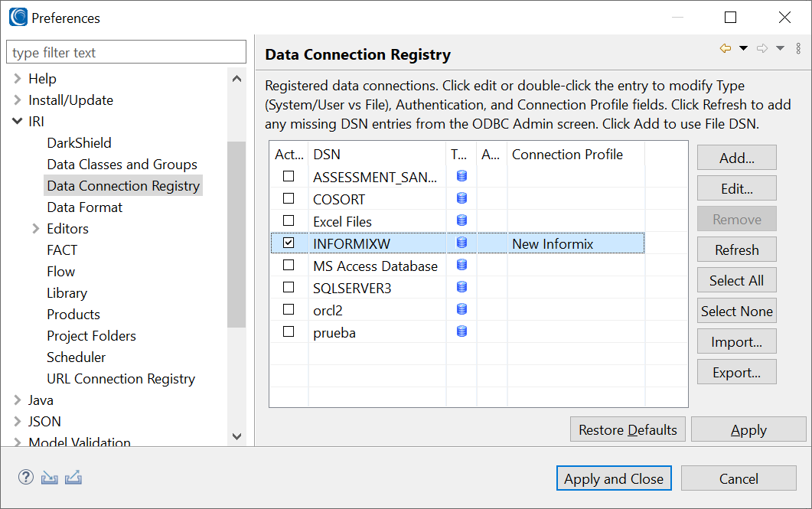Select the 'SQLSERVER3' DSN entry
Viewport: 812px width, 509px height.
click(352, 288)
